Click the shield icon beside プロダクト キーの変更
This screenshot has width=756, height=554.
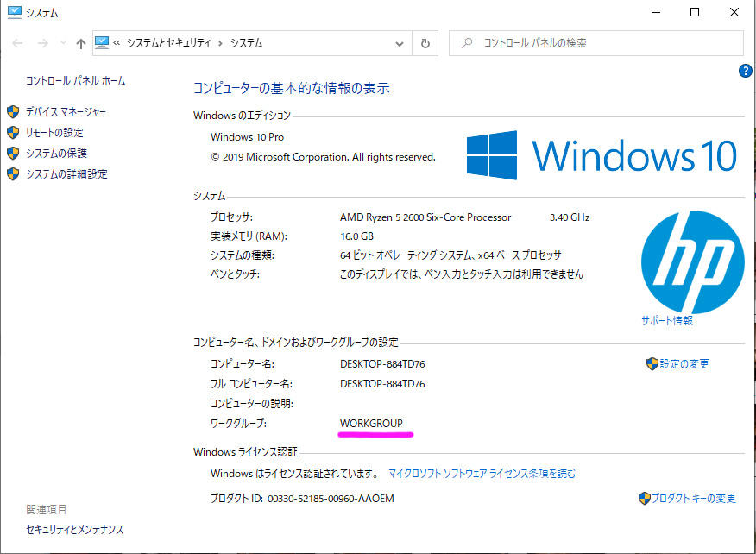[644, 498]
